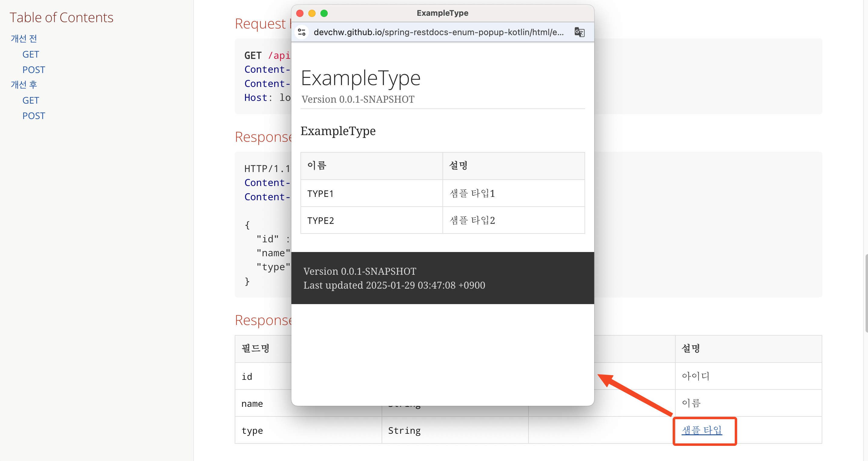
Task: Go to 개선 전 section in table of contents
Action: [24, 38]
